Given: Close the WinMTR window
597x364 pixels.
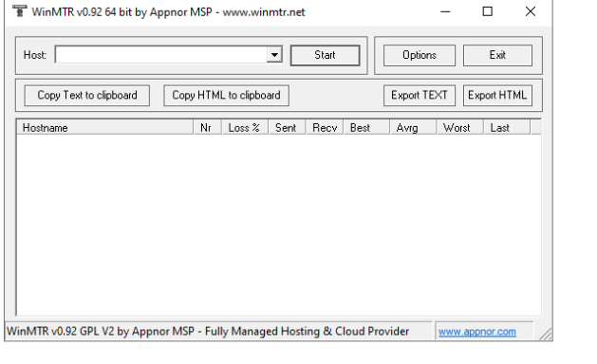Looking at the screenshot, I should (531, 11).
